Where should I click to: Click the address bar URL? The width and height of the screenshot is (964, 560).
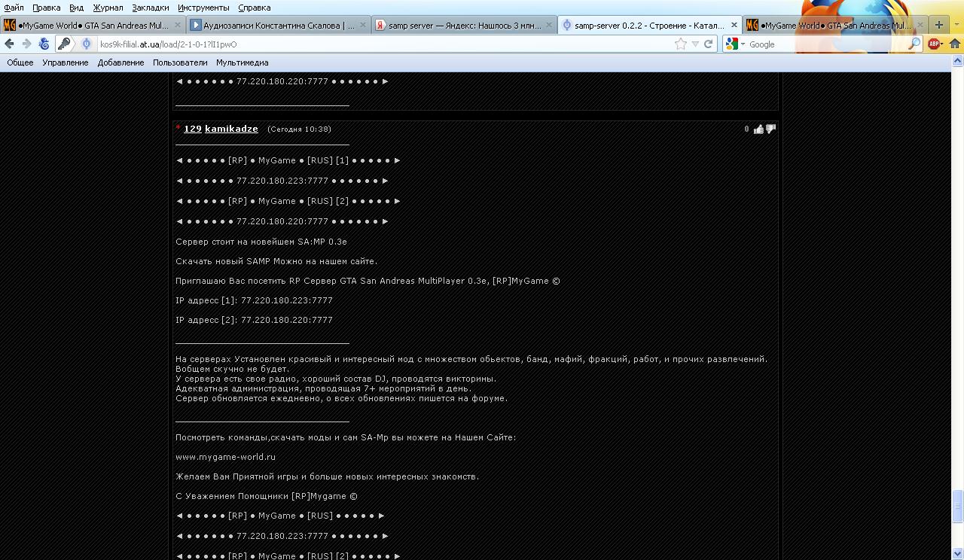tap(169, 44)
